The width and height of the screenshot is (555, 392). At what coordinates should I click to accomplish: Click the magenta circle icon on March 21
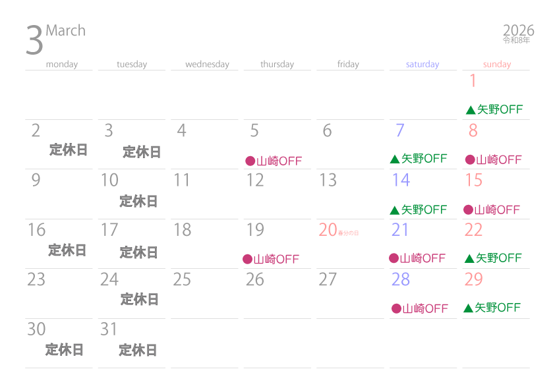tap(394, 258)
